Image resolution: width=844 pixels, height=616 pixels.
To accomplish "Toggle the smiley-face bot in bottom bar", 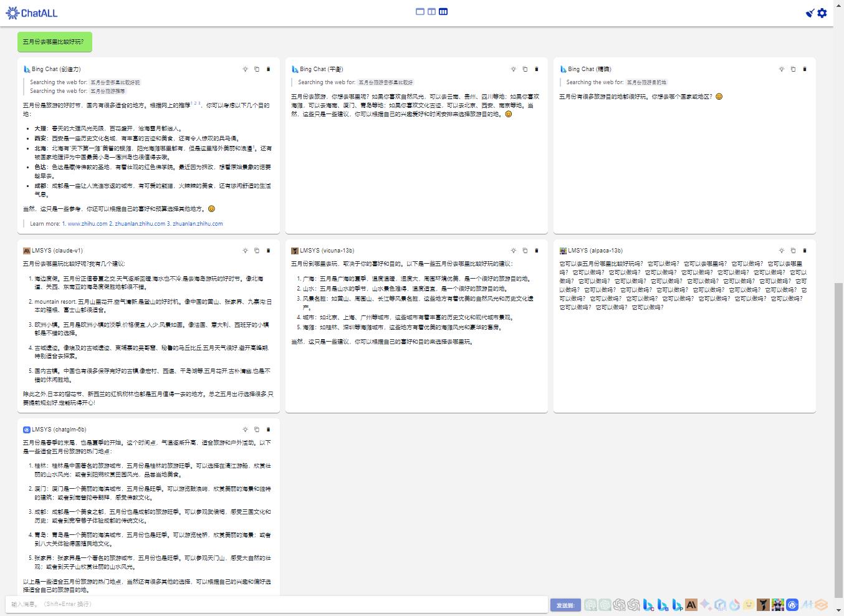I will tap(749, 605).
